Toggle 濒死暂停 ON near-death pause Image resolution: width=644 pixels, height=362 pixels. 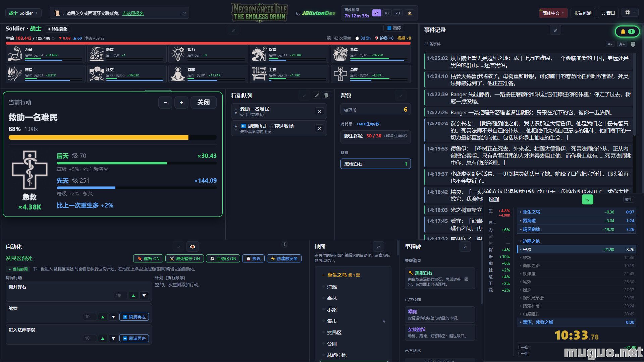(x=184, y=259)
